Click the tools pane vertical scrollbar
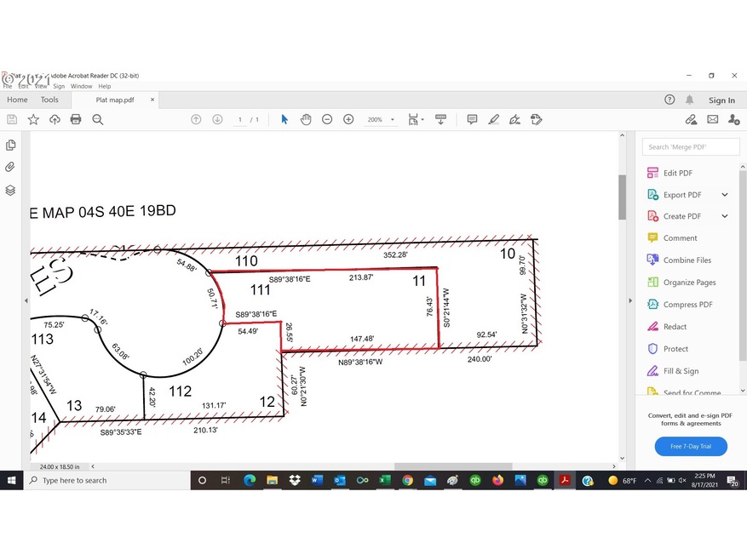 click(743, 265)
